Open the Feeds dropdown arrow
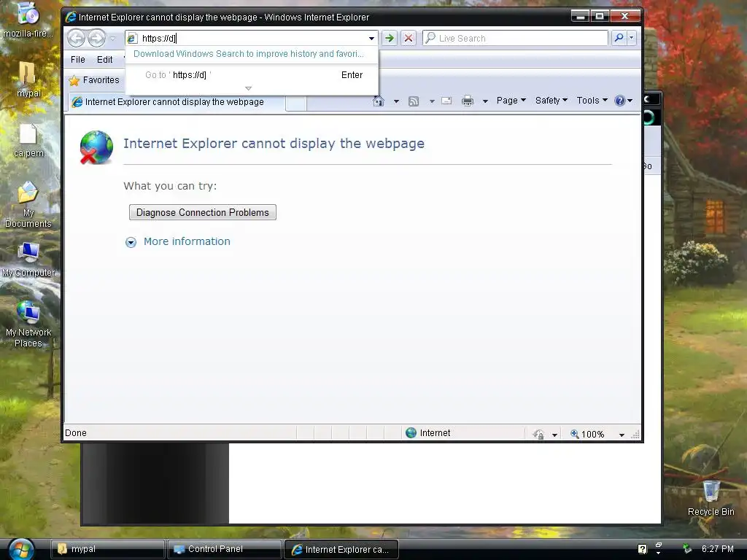This screenshot has height=560, width=747. coord(432,101)
